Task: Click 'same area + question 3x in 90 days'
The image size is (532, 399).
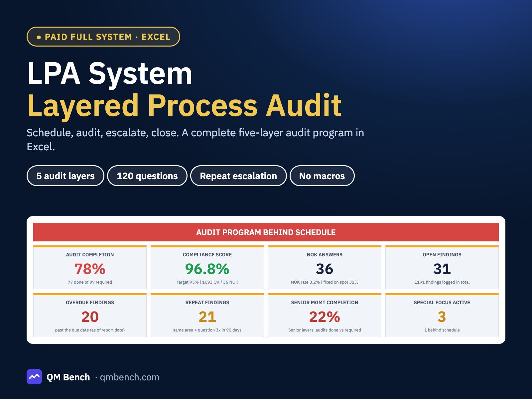Action: point(207,330)
